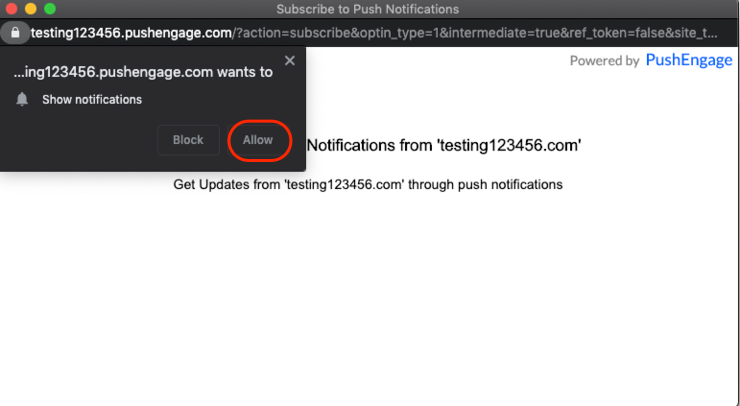Screen dimensions: 740x406
Task: Click the Get Updates through push notifications text
Action: [368, 185]
